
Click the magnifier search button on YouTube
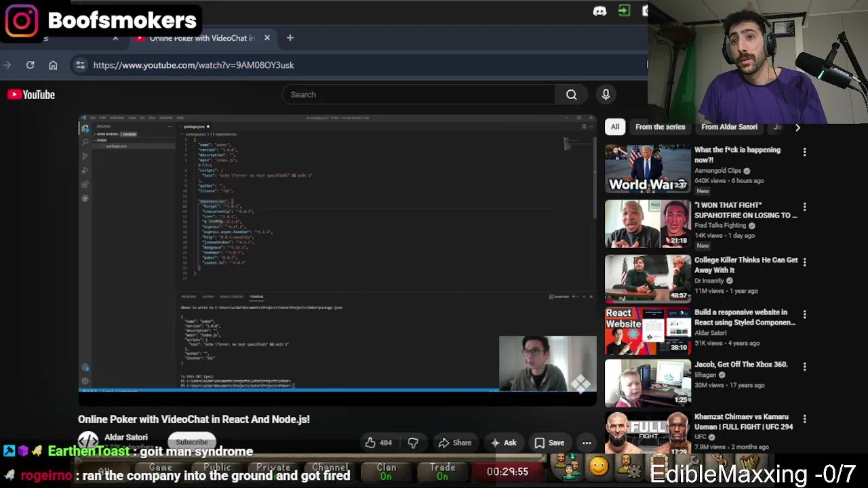572,95
